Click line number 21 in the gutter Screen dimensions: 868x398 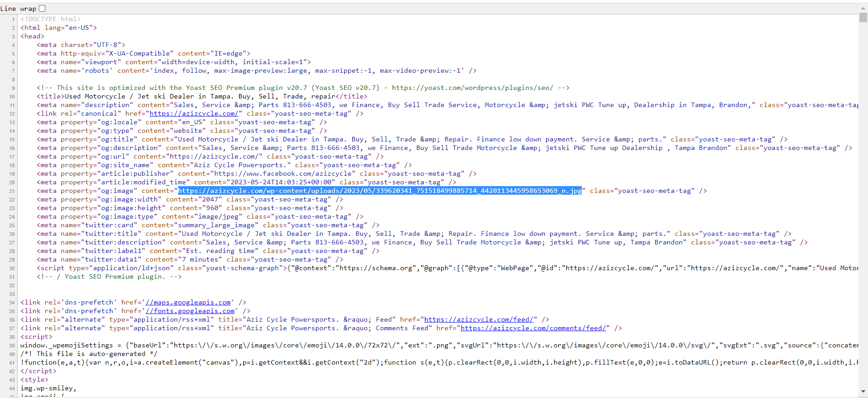(x=12, y=191)
